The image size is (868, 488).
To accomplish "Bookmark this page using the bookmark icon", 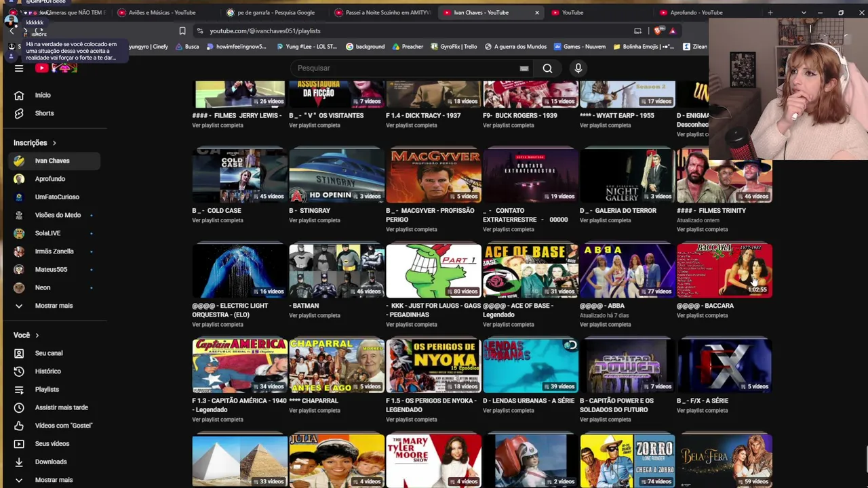I will click(x=182, y=30).
